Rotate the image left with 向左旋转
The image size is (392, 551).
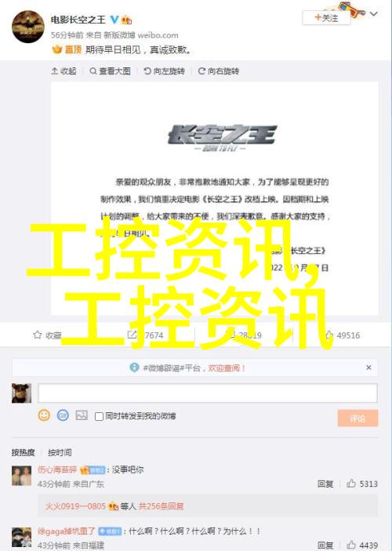pyautogui.click(x=164, y=71)
